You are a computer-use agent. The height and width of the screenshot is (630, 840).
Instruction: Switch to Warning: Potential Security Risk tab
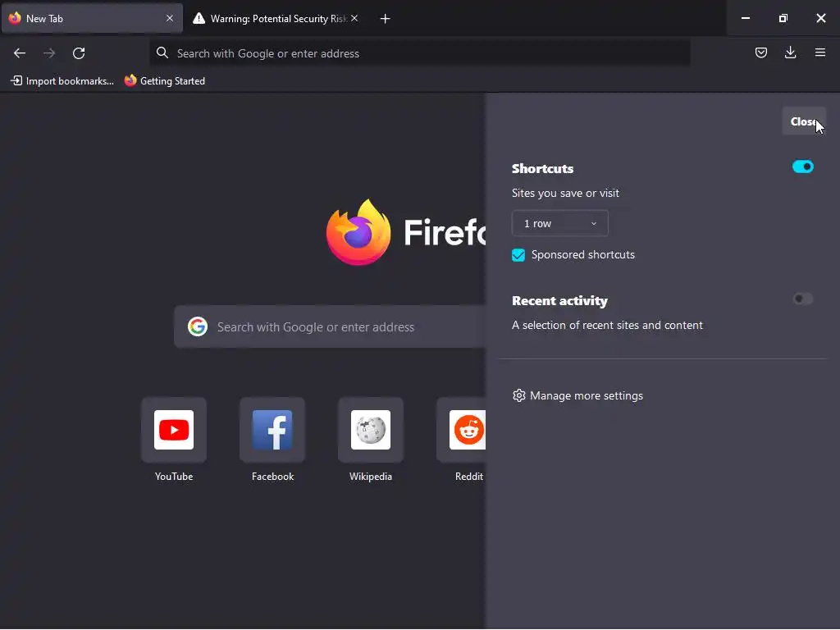tap(276, 18)
